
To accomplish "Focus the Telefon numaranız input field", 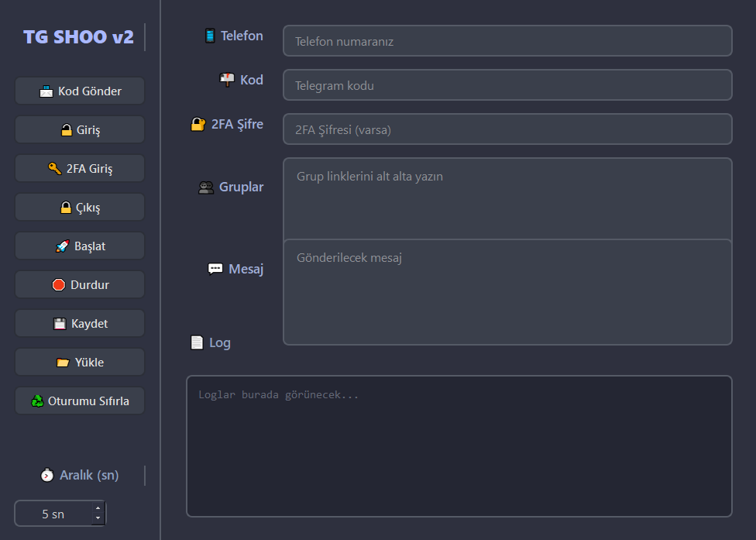I will (507, 41).
